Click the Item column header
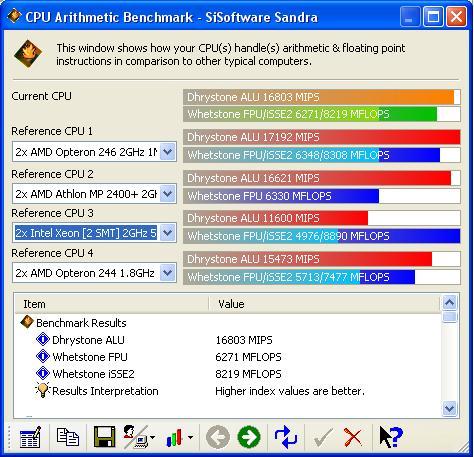 coord(112,304)
